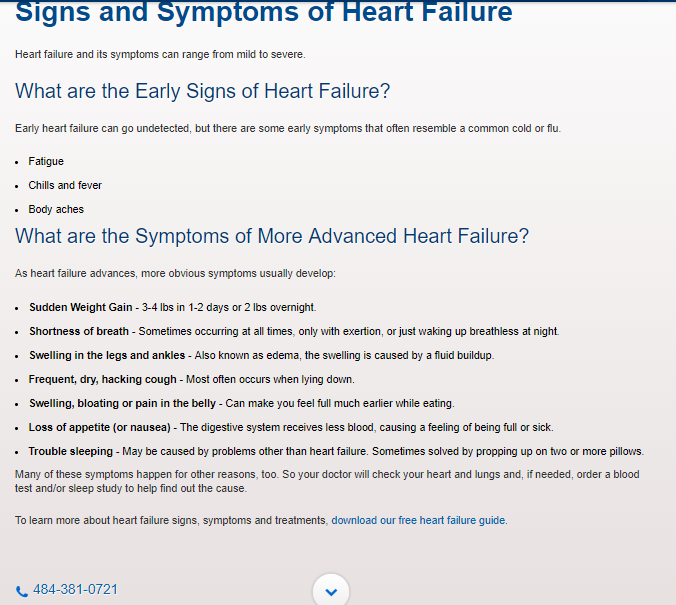This screenshot has width=676, height=605.
Task: Click the sentence about resembling common cold or flu
Action: (x=288, y=129)
